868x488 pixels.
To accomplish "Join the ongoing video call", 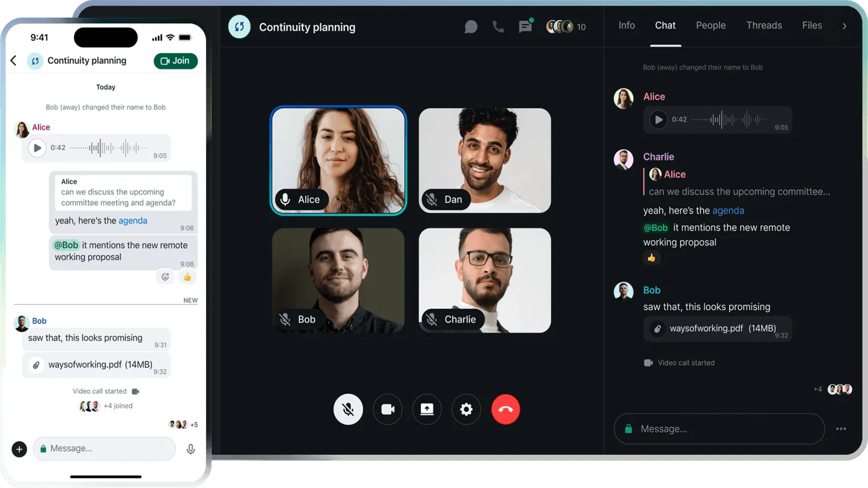I will click(x=176, y=61).
